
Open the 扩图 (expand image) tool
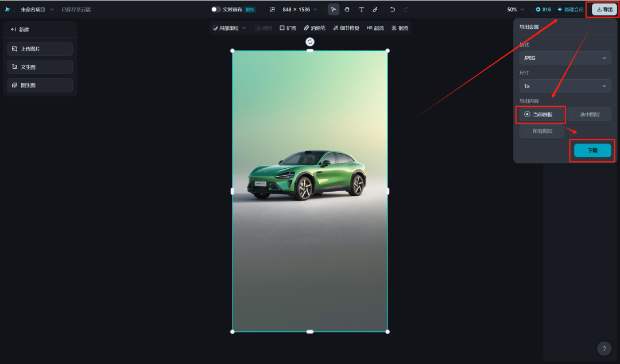click(289, 28)
